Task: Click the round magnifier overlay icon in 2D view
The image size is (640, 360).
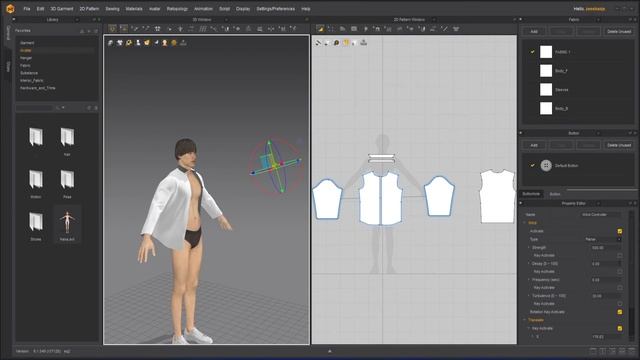Action: [x=336, y=42]
